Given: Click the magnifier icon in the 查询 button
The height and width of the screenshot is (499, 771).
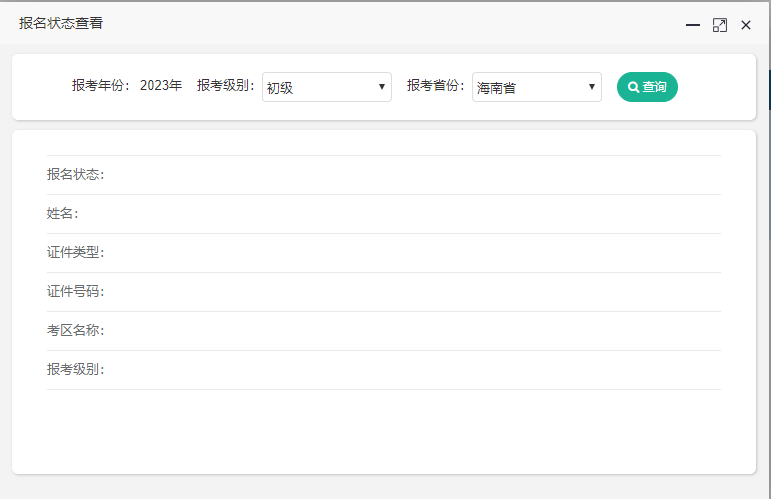Looking at the screenshot, I should tap(633, 87).
